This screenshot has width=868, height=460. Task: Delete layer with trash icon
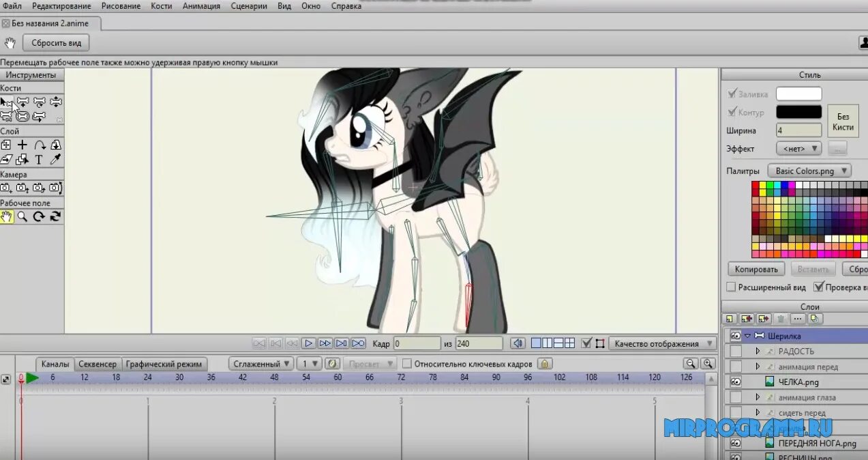click(x=781, y=319)
